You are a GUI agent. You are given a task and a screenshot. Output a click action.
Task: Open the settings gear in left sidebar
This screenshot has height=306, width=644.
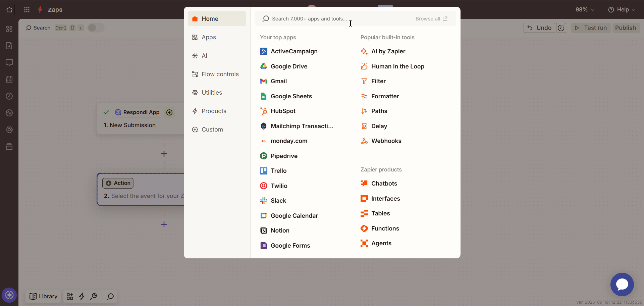[x=9, y=130]
